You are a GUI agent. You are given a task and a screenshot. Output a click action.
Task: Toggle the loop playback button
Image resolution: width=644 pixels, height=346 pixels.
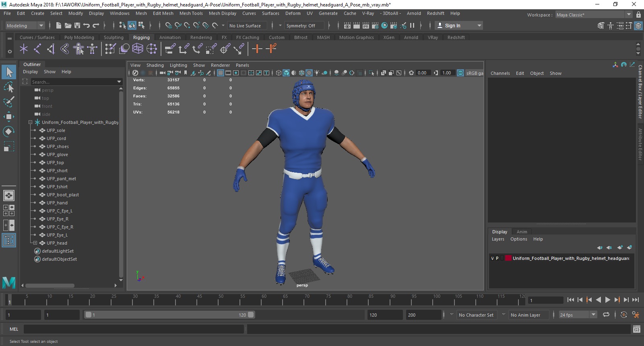coord(606,315)
